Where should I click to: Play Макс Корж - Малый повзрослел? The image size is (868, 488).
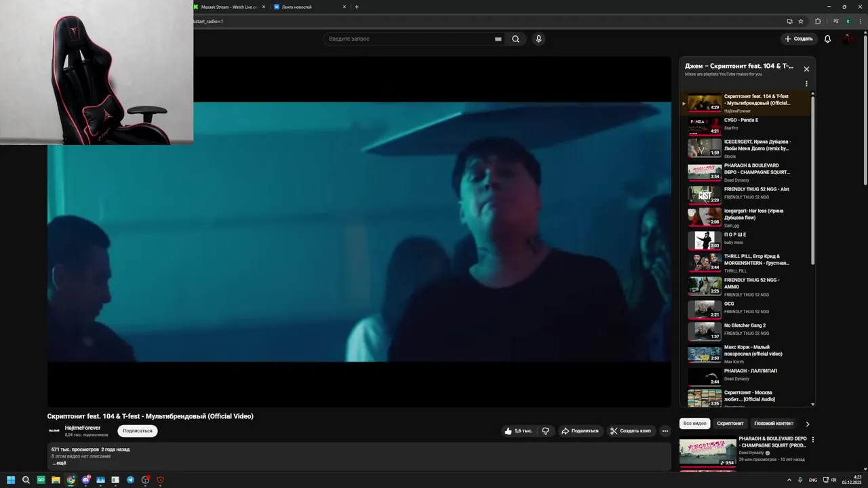[x=746, y=354]
